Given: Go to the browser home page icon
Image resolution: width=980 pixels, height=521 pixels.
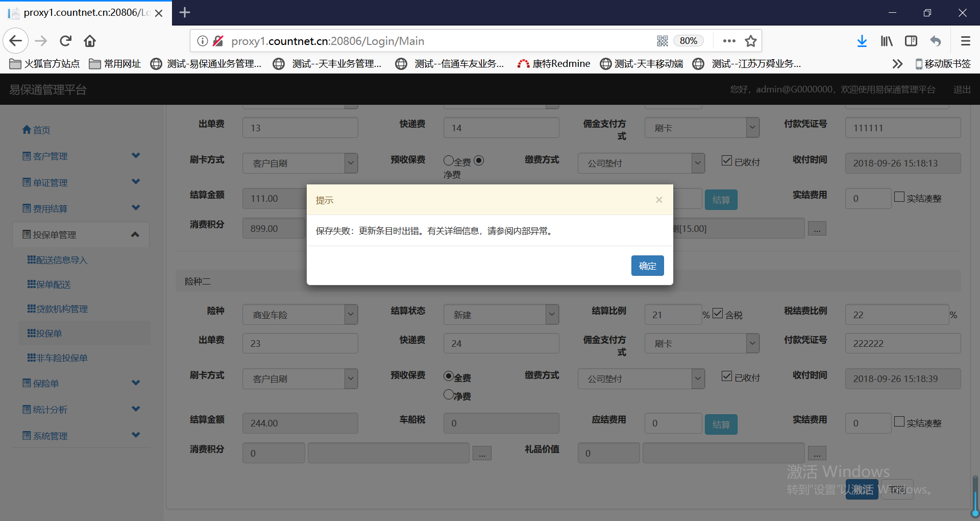Looking at the screenshot, I should point(90,41).
